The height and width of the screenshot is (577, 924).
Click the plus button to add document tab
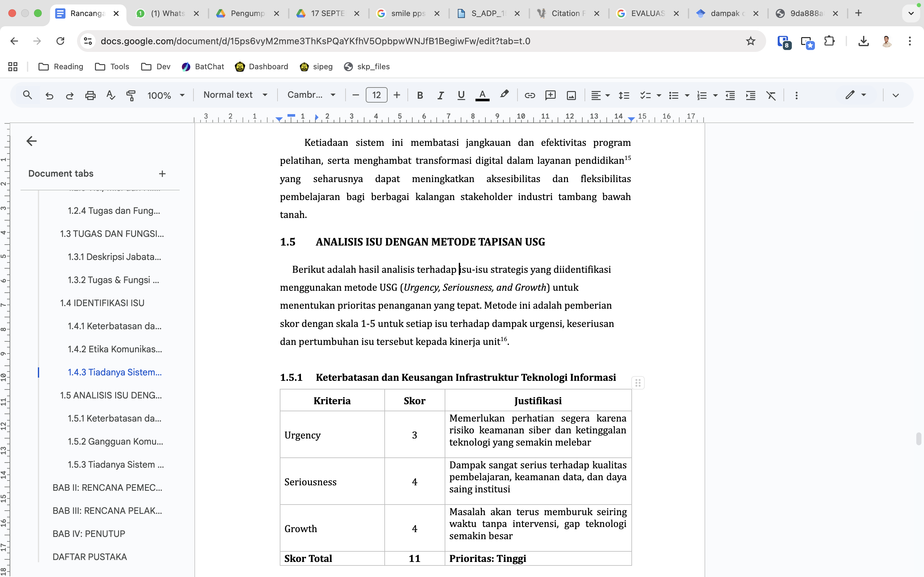click(162, 174)
